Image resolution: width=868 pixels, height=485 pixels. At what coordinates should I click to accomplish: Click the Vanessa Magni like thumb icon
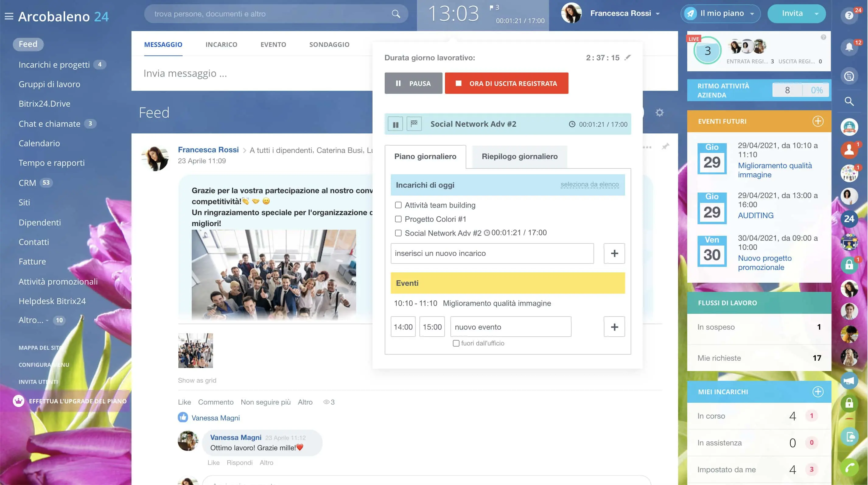(183, 417)
